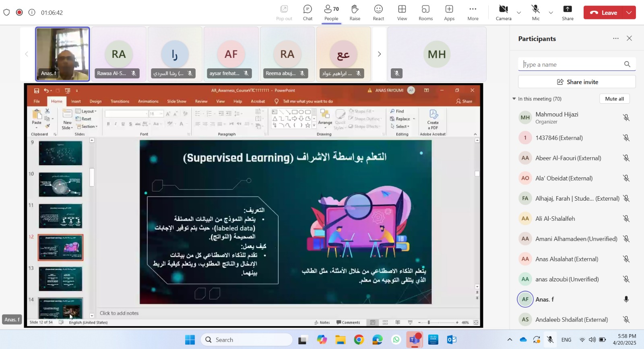The image size is (644, 349).
Task: Open the Animations ribbon tab
Action: [x=148, y=101]
